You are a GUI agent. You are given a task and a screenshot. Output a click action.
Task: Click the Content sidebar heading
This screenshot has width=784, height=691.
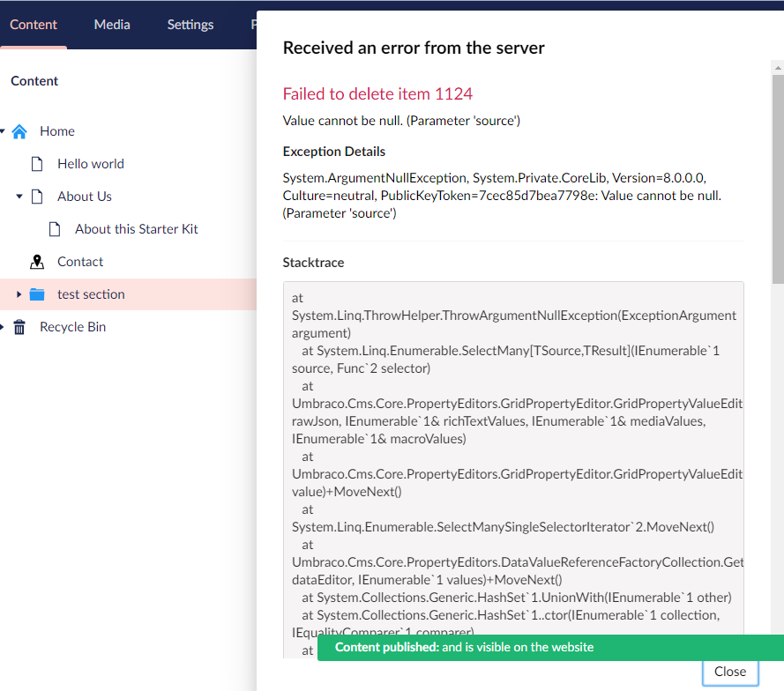point(34,81)
